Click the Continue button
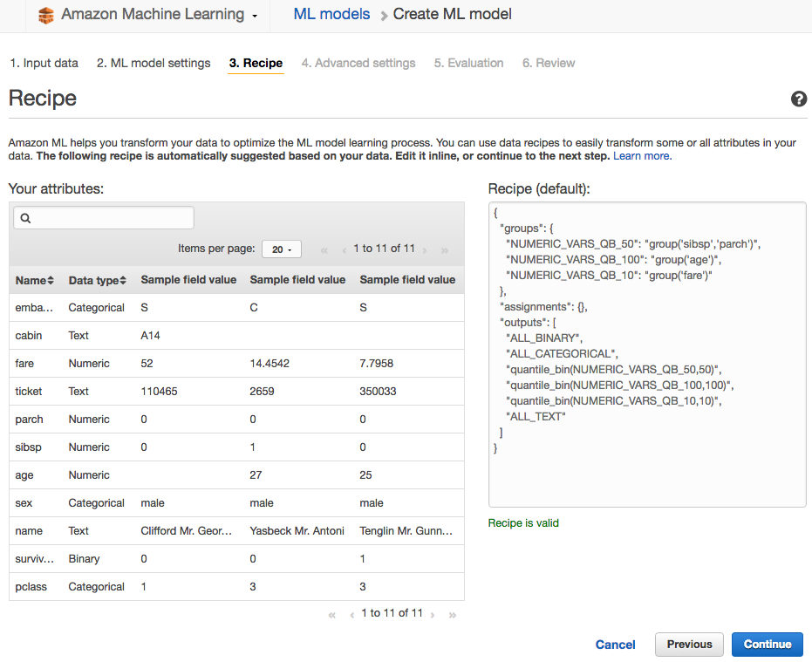Image resolution: width=812 pixels, height=662 pixels. click(768, 645)
